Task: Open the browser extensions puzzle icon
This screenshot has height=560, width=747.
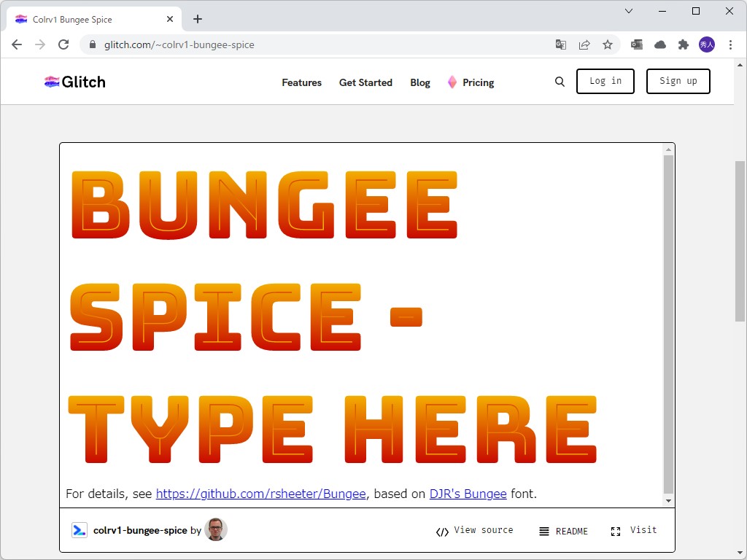Action: click(684, 44)
